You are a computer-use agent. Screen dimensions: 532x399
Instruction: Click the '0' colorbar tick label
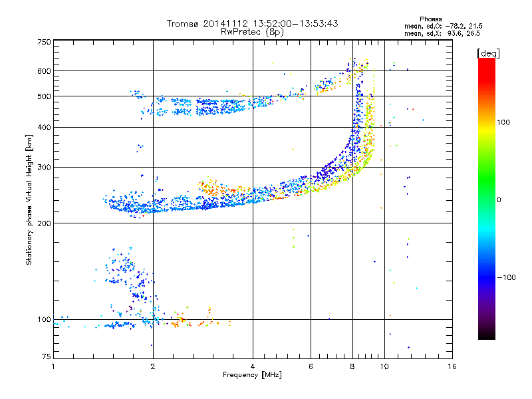coord(499,200)
